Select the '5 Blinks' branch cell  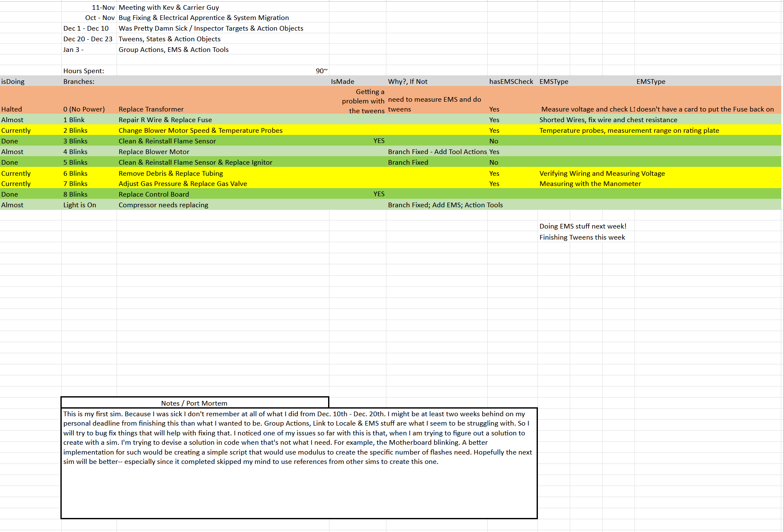click(x=89, y=162)
